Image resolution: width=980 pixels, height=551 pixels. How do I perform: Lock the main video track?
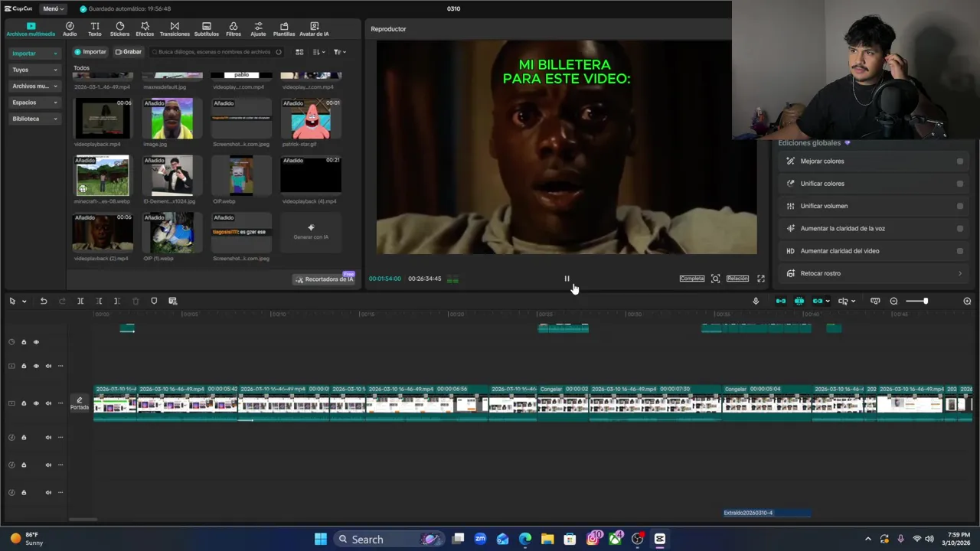pos(24,403)
